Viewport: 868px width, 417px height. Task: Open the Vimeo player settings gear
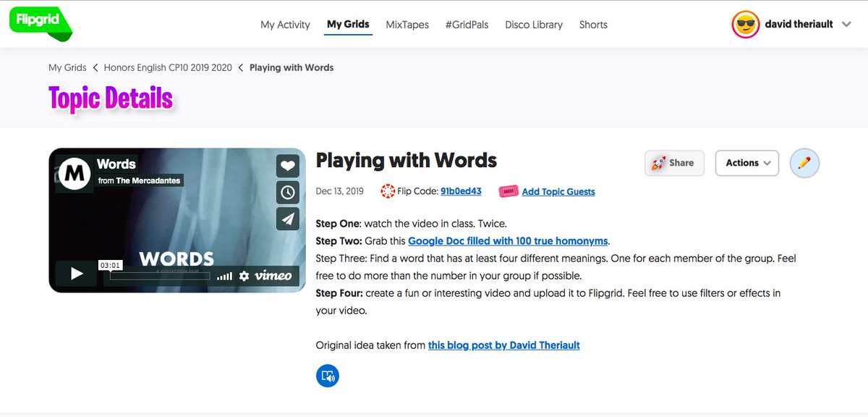tap(244, 276)
